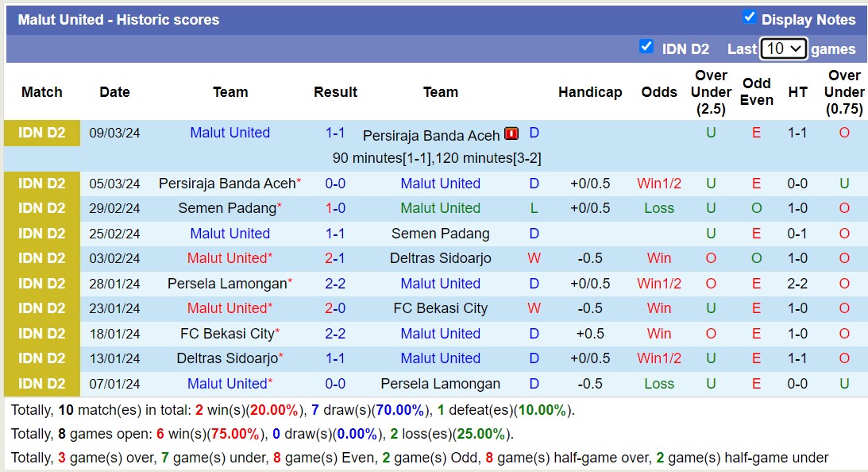The image size is (868, 472).
Task: Open the 0-0 result from 07/01/24
Action: (335, 384)
